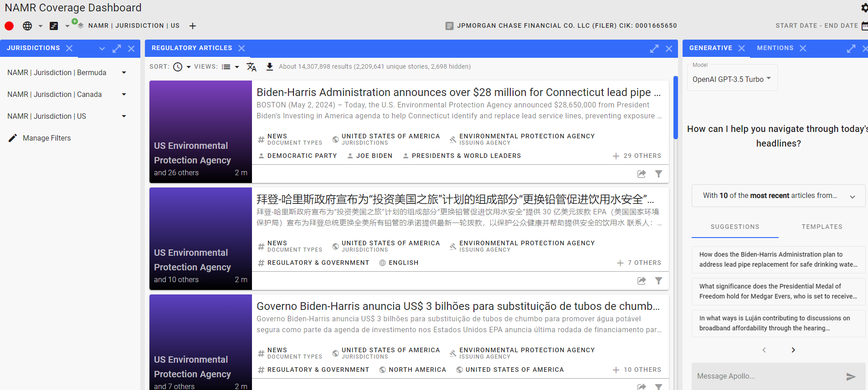This screenshot has height=390, width=868.
Task: Click the NORTH AMERICA tag
Action: pos(412,370)
